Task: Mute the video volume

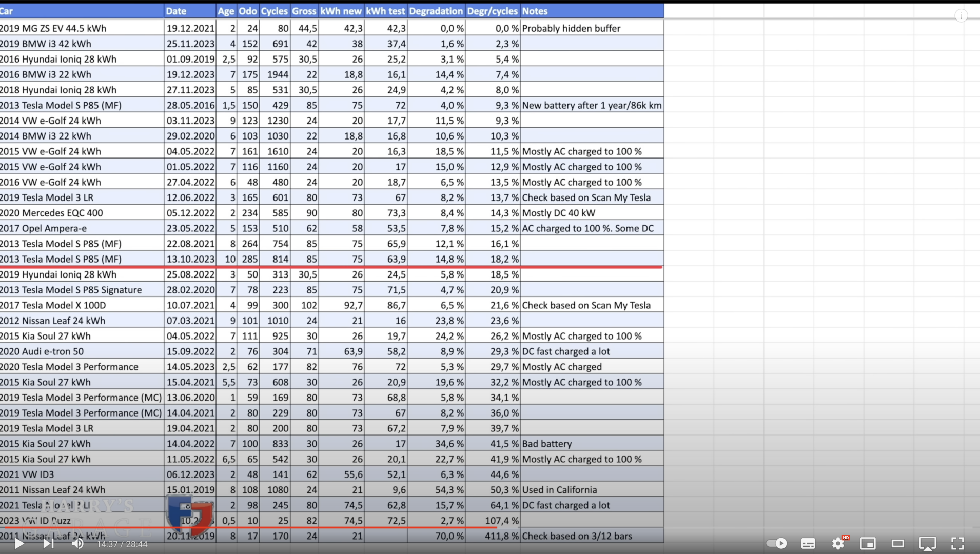Action: (x=77, y=543)
